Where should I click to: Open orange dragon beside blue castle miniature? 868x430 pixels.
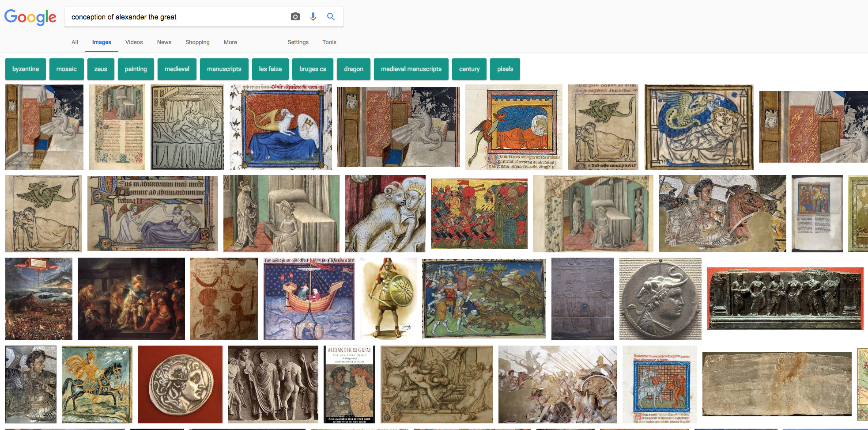514,127
